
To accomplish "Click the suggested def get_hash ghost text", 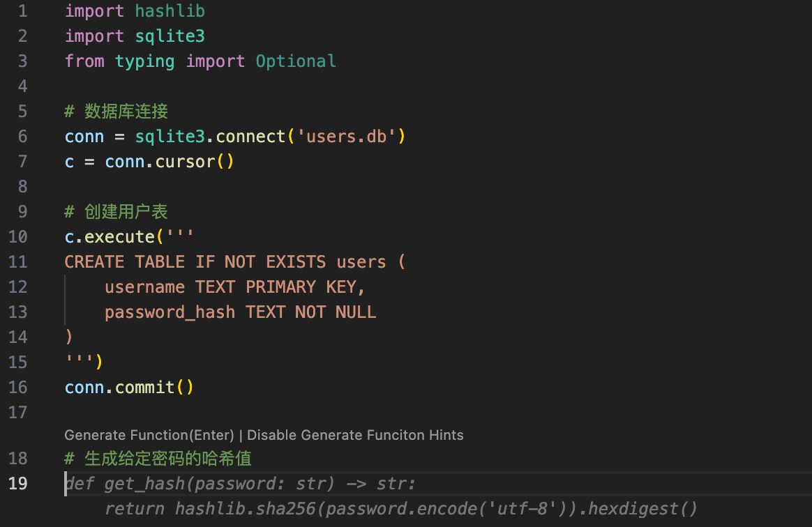I will [241, 484].
